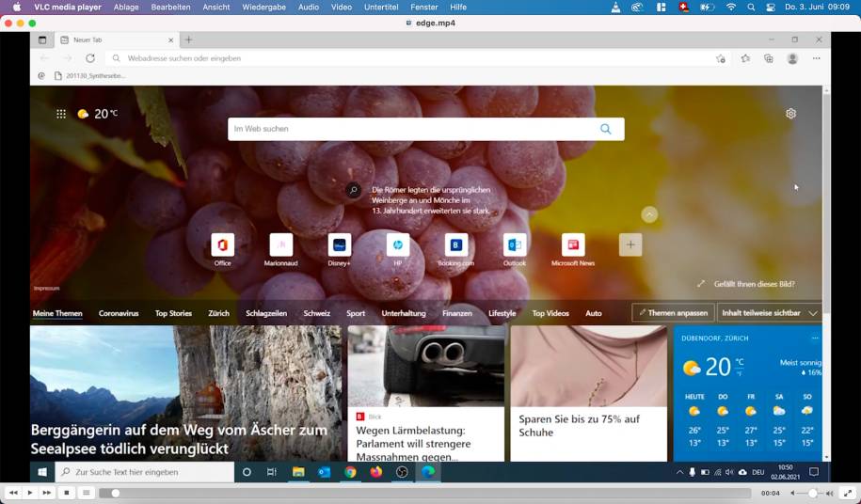861x504 pixels.
Task: Open macOS Control Center icon
Action: [x=771, y=8]
